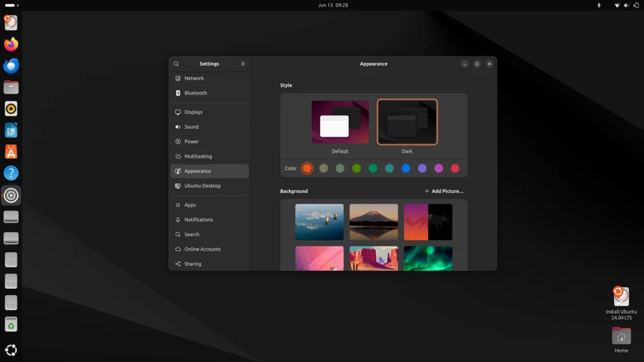Image resolution: width=644 pixels, height=362 pixels.
Task: Pick the purple accent color
Action: 422,168
